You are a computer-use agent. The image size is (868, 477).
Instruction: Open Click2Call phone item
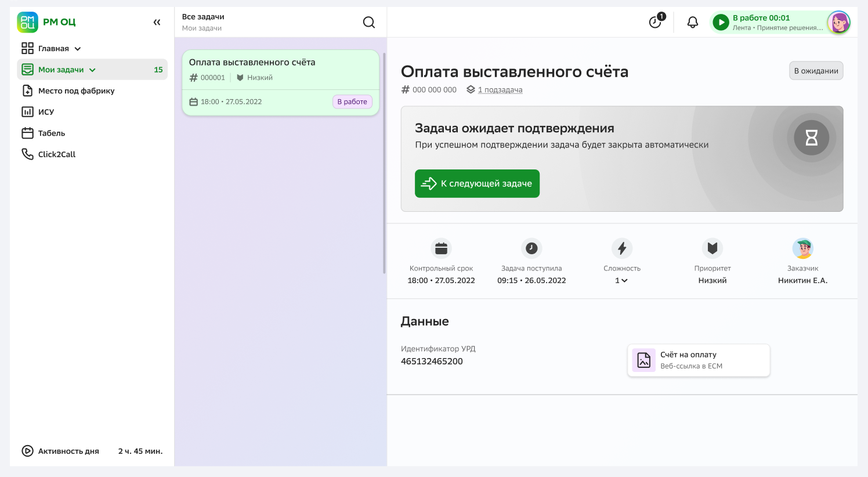pos(56,154)
